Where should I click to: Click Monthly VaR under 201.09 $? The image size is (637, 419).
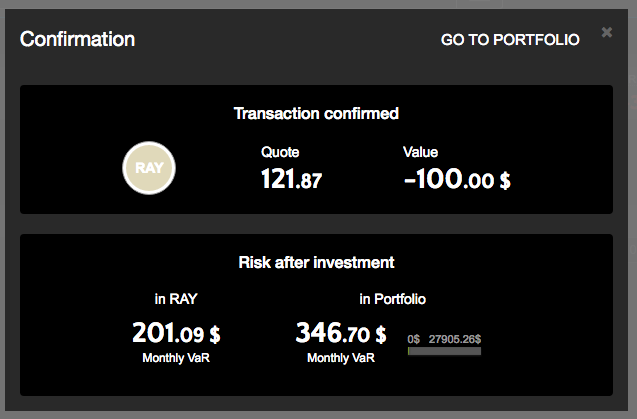(176, 358)
